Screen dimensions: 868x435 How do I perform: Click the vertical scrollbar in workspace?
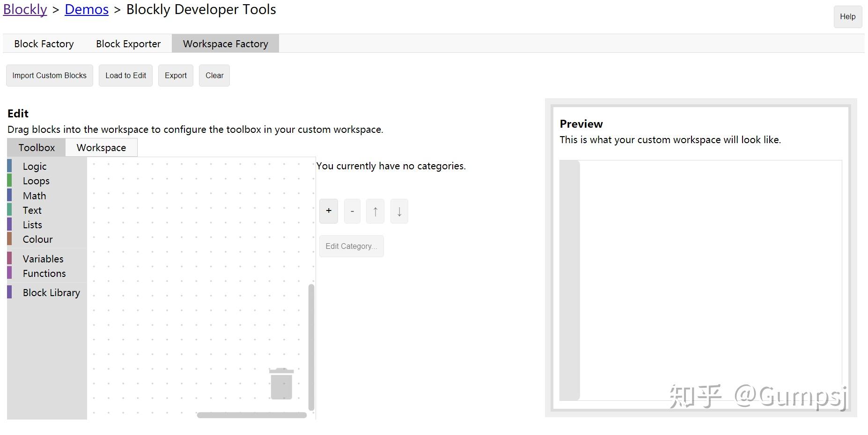coord(311,347)
